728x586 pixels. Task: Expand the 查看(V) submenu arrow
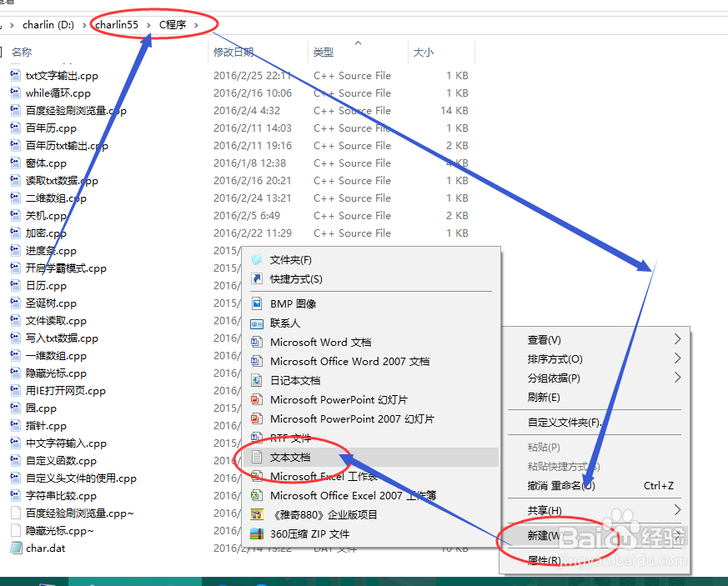coord(677,339)
